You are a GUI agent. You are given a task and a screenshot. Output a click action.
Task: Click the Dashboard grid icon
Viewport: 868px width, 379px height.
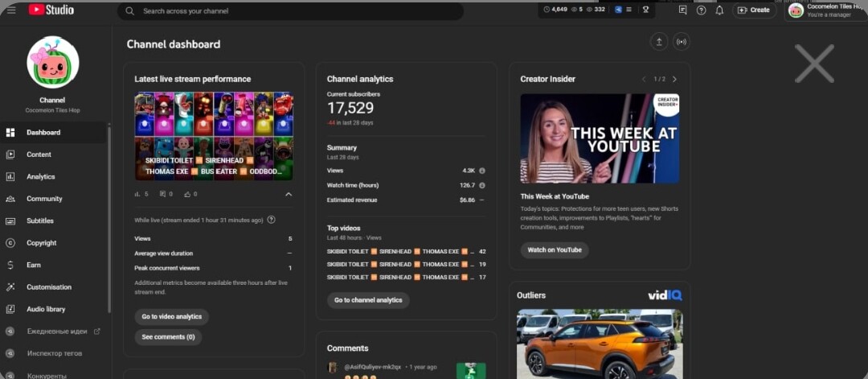pos(10,133)
